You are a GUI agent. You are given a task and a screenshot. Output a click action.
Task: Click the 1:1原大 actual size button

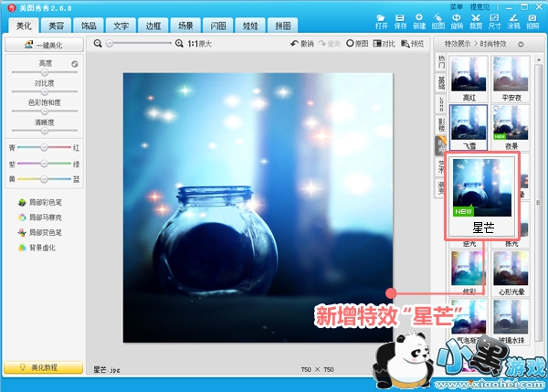click(x=199, y=43)
